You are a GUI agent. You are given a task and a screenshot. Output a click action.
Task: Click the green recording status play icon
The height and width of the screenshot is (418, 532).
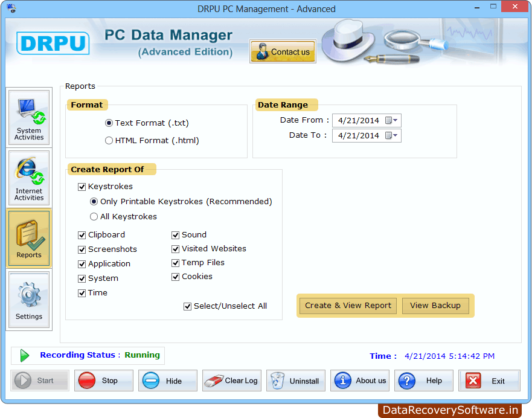tap(24, 355)
